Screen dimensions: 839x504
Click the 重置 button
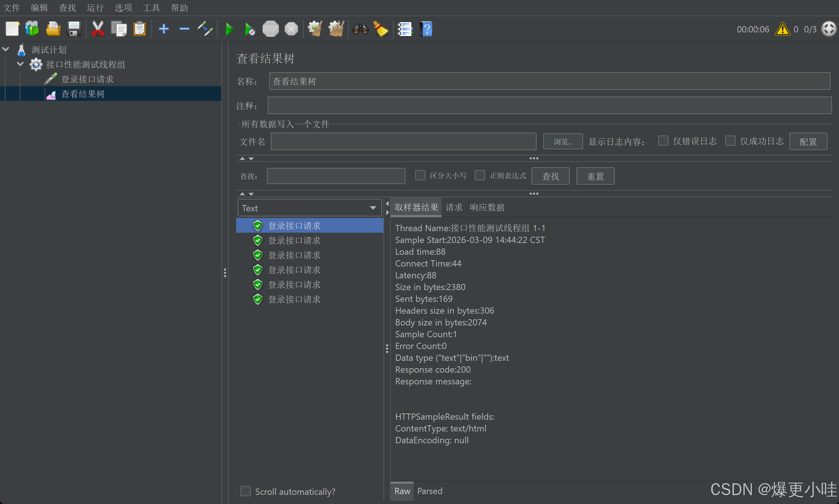tap(595, 176)
